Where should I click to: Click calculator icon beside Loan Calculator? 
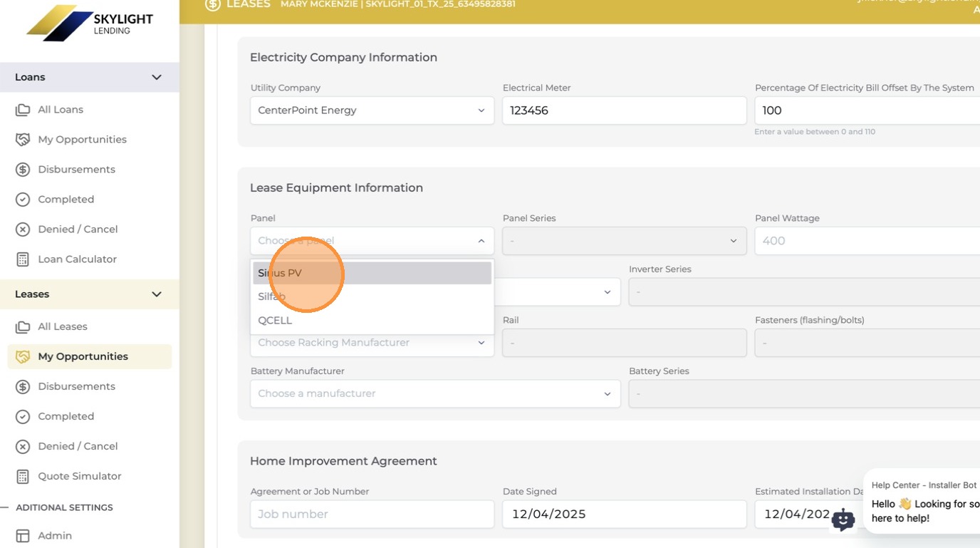(23, 259)
